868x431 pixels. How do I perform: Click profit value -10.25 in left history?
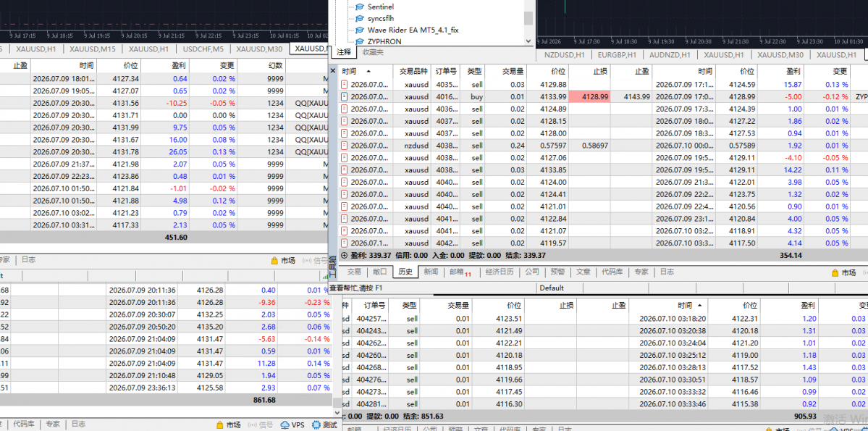coord(177,103)
